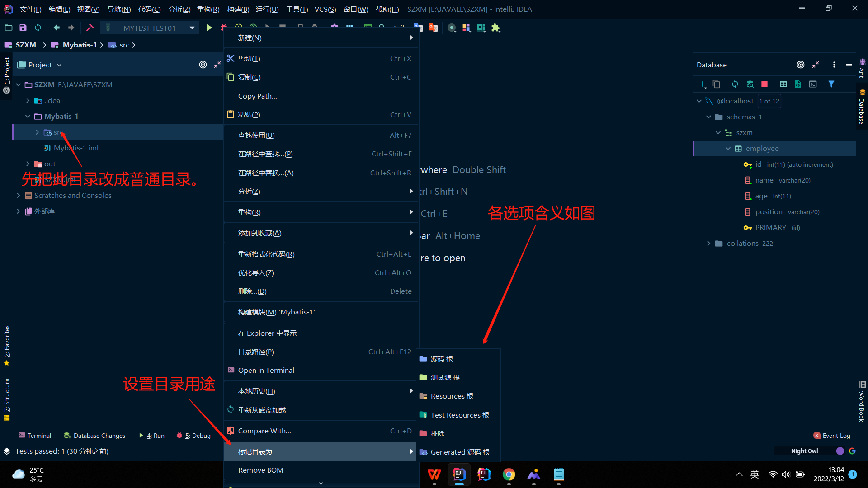
Task: Click the Debug button in toolbar
Action: [225, 28]
